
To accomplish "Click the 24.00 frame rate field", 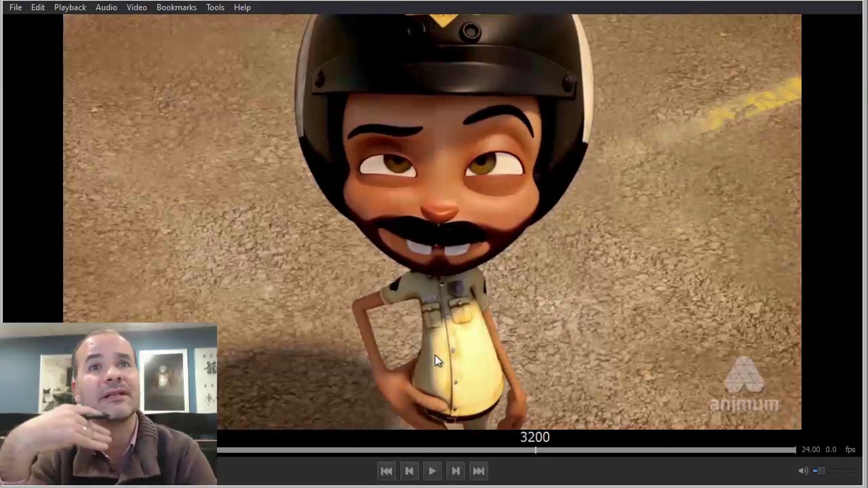I will [x=810, y=449].
